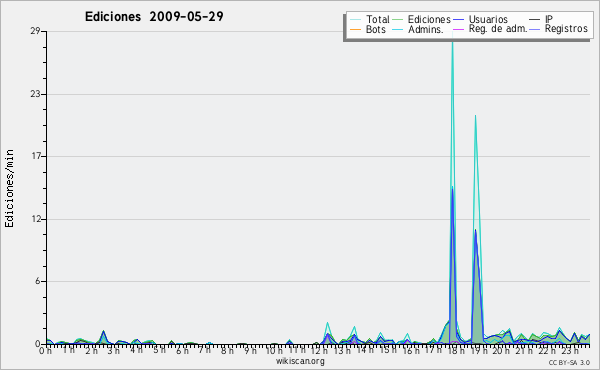Click the magenta Reg. de adm. legend swatch
Image resolution: width=600 pixels, height=370 pixels.
pos(458,29)
